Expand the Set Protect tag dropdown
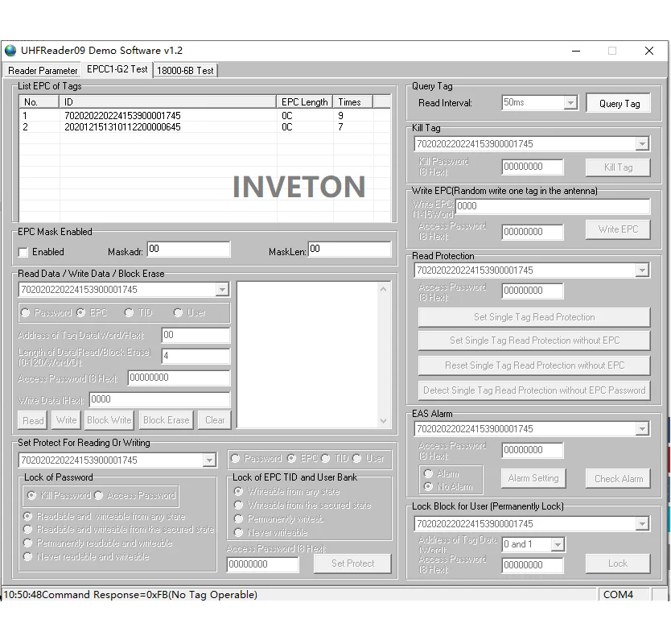This screenshot has width=671, height=644. (x=209, y=460)
